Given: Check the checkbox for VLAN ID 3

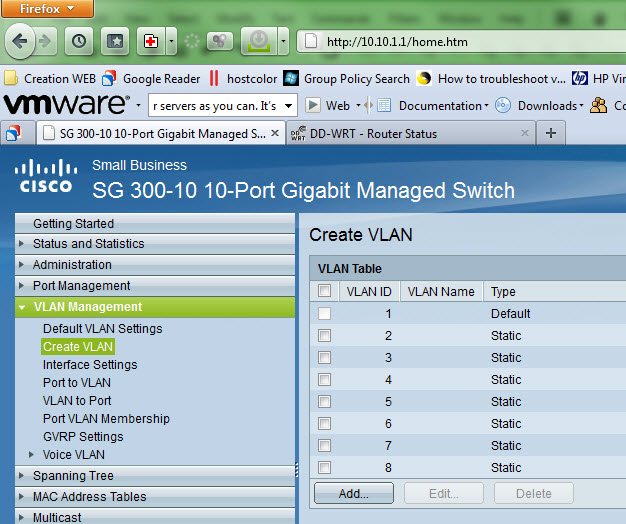Looking at the screenshot, I should tap(325, 357).
